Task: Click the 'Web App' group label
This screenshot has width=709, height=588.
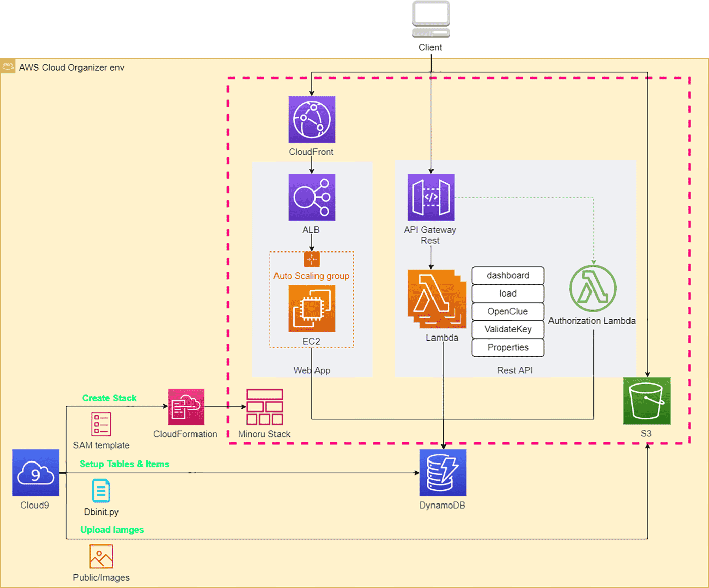Action: pos(312,370)
